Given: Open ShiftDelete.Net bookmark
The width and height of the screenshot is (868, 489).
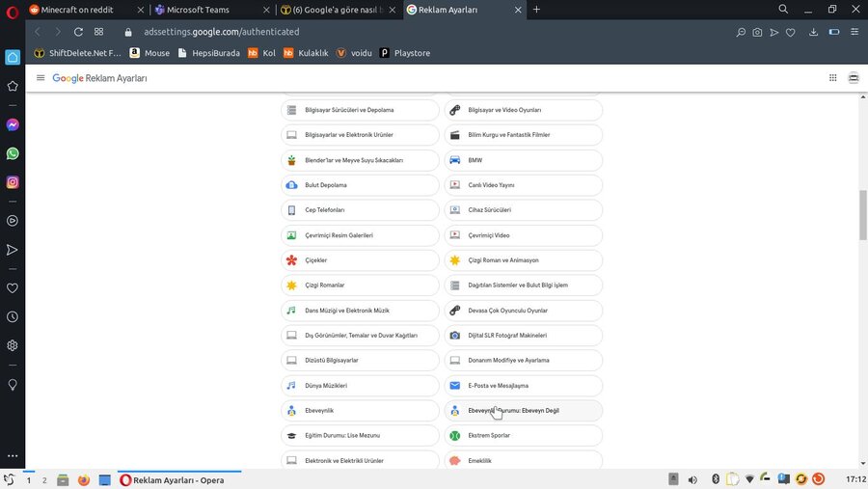Looking at the screenshot, I should pos(77,53).
